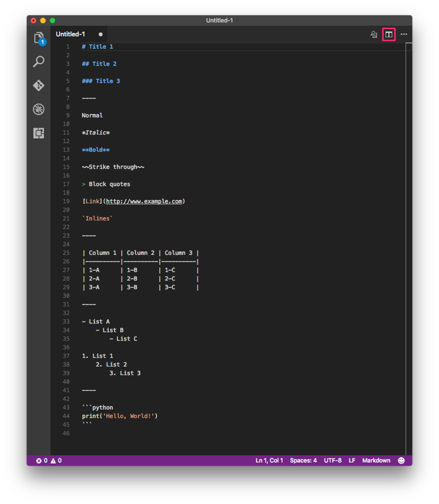Click the '- List A' item line
This screenshot has height=504, width=439.
(96, 322)
